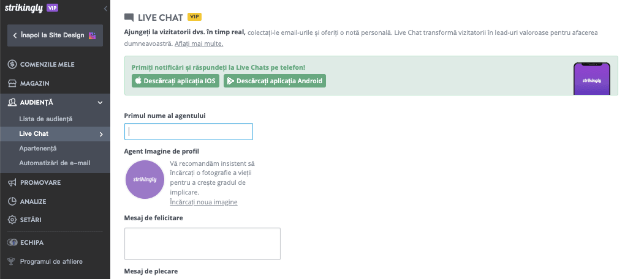
Task: Click inside the Mesaj de felicitare textbox
Action: [x=202, y=244]
